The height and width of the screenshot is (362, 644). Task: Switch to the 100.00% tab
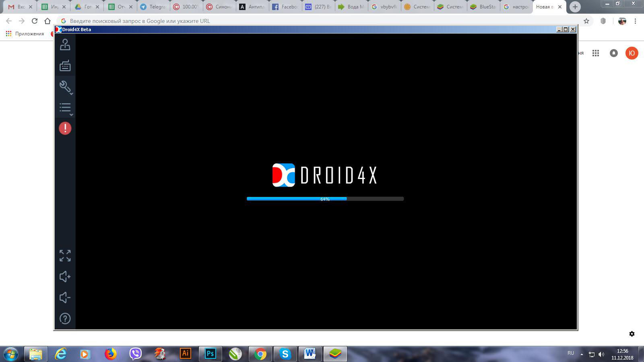click(186, 7)
